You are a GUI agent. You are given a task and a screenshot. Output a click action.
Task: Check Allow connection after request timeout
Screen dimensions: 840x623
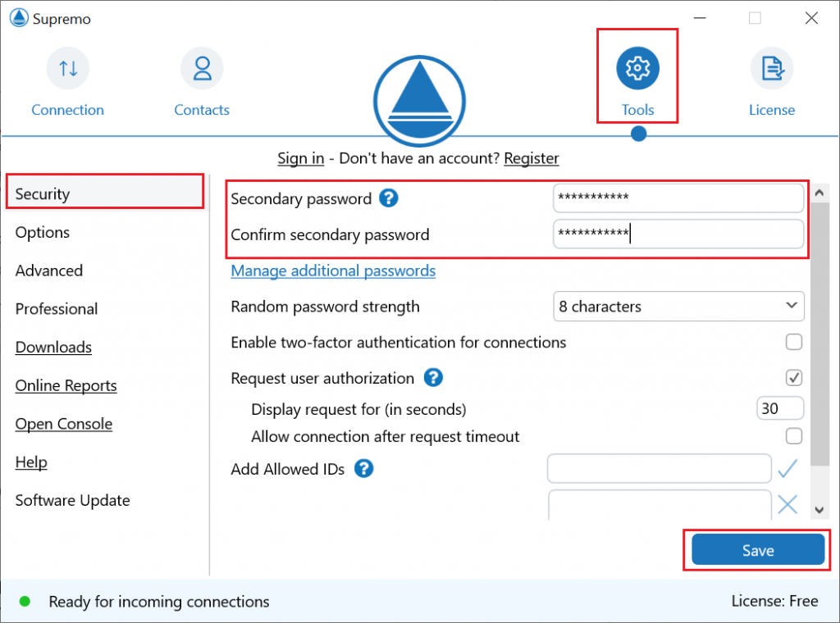tap(794, 435)
